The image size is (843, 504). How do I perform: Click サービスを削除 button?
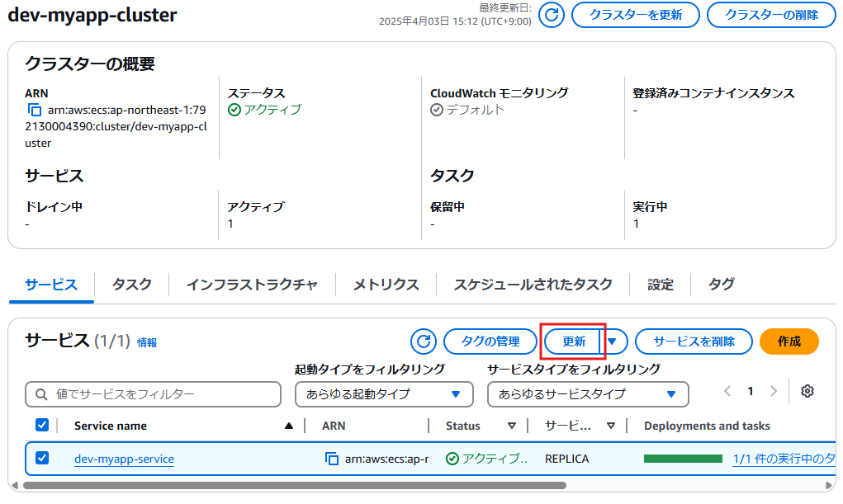(694, 341)
